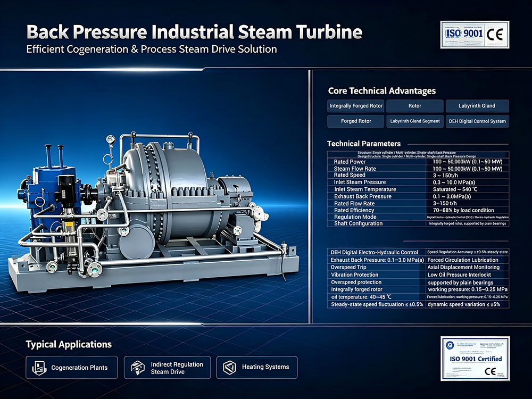
Task: Click the Rated Power table row
Action: [418, 162]
